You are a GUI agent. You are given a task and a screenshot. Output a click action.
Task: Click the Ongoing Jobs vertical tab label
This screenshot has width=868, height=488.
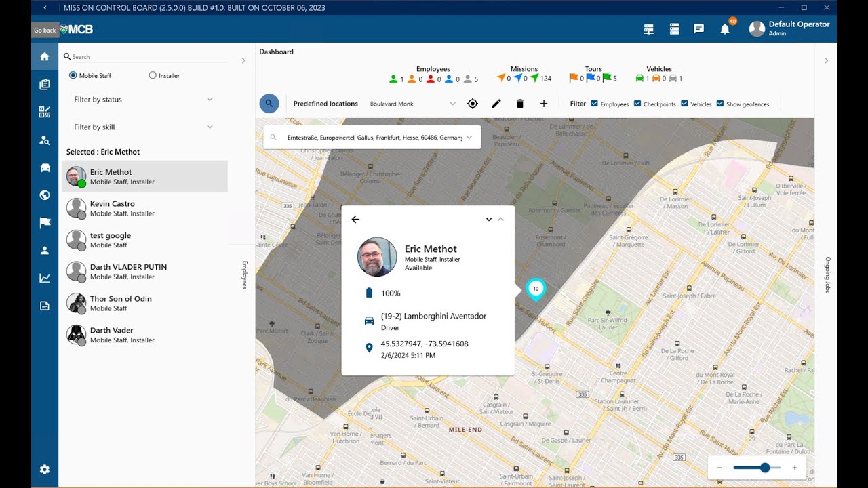pos(827,274)
